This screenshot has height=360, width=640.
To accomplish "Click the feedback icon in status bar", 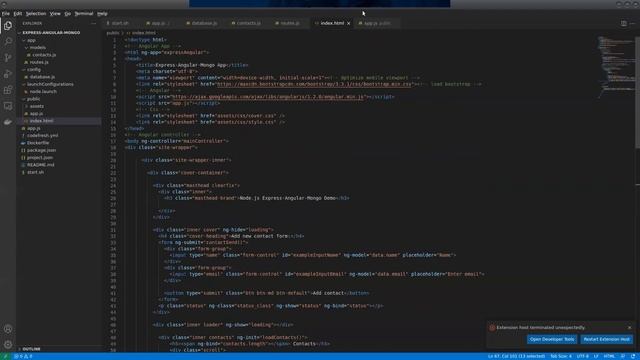I will (x=623, y=356).
